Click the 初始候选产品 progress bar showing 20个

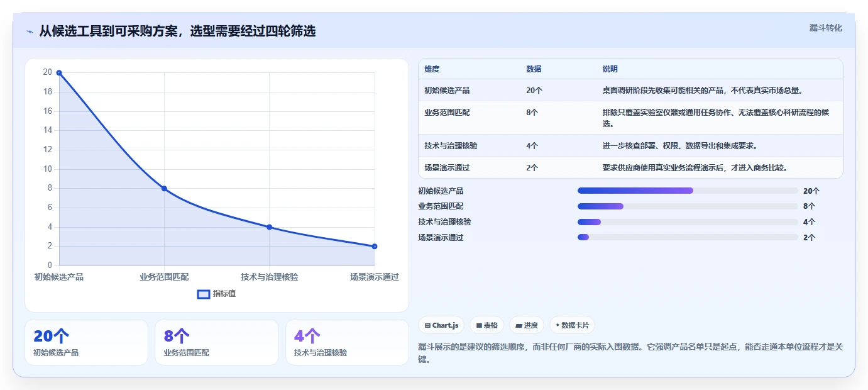(x=688, y=191)
